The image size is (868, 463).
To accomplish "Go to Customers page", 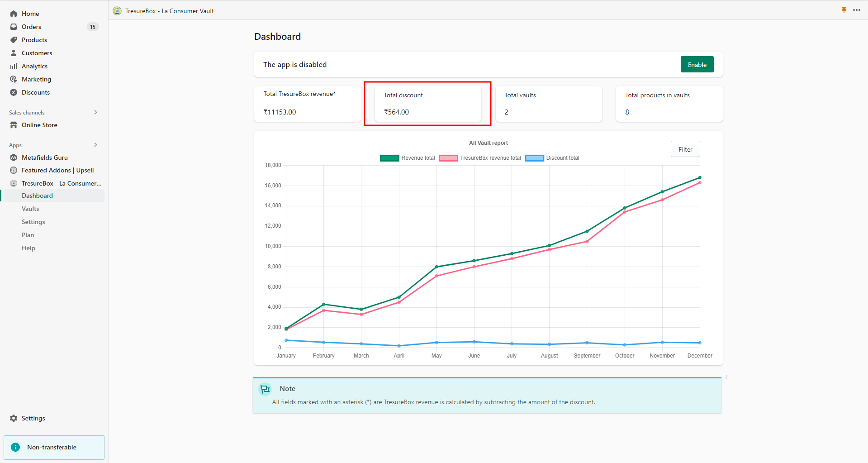I will coord(37,53).
